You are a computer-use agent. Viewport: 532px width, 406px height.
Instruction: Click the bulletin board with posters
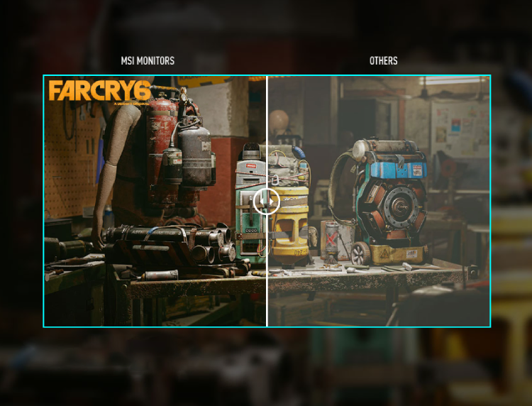pyautogui.click(x=460, y=129)
